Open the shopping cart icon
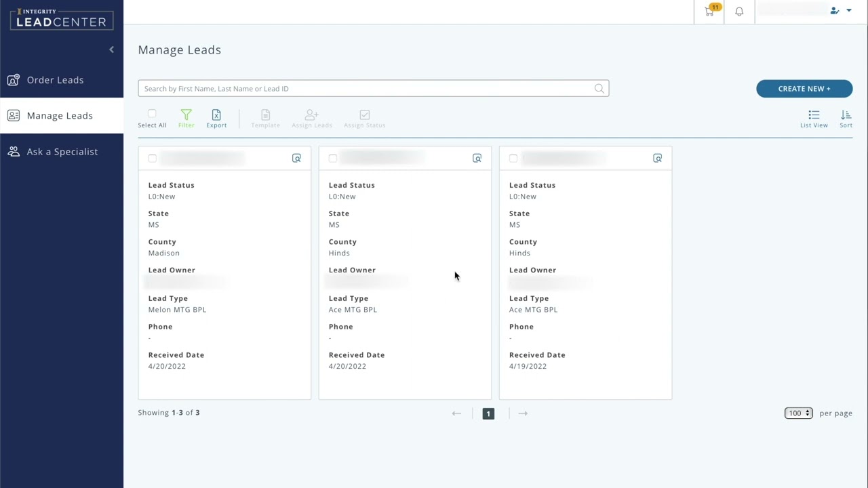 click(710, 11)
